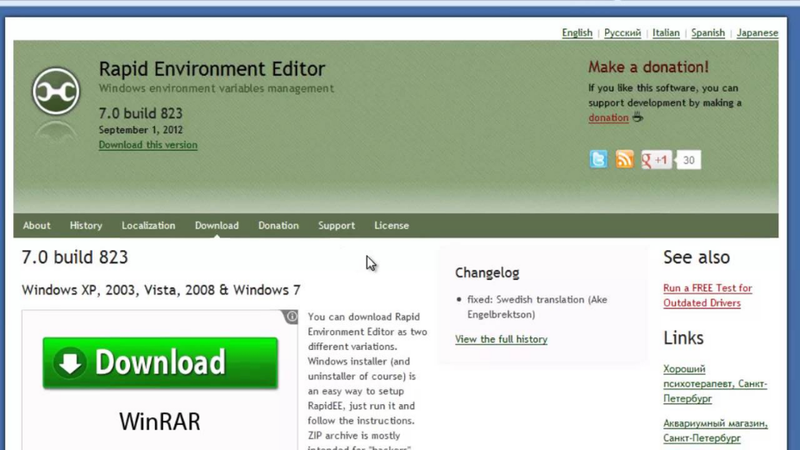Open the Twitter share icon
This screenshot has height=450, width=800.
[x=598, y=159]
